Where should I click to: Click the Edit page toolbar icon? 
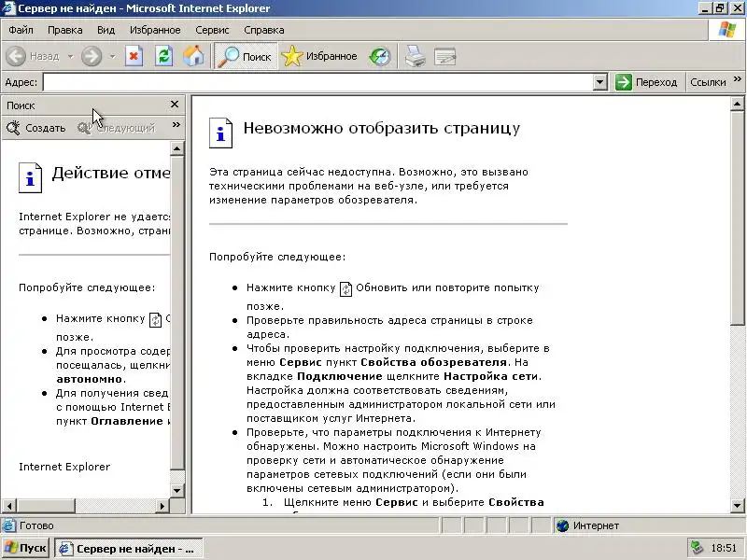[x=445, y=56]
